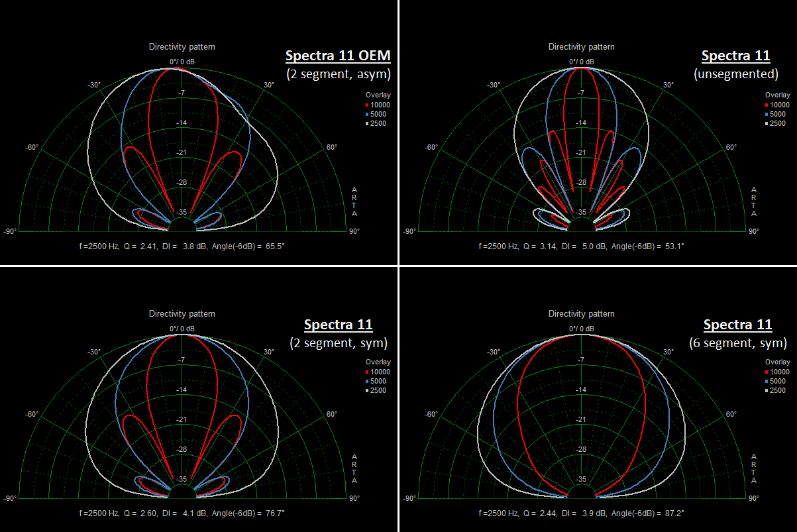The width and height of the screenshot is (797, 532).
Task: Click the '90°' label in unsegmented plot
Action: click(754, 231)
